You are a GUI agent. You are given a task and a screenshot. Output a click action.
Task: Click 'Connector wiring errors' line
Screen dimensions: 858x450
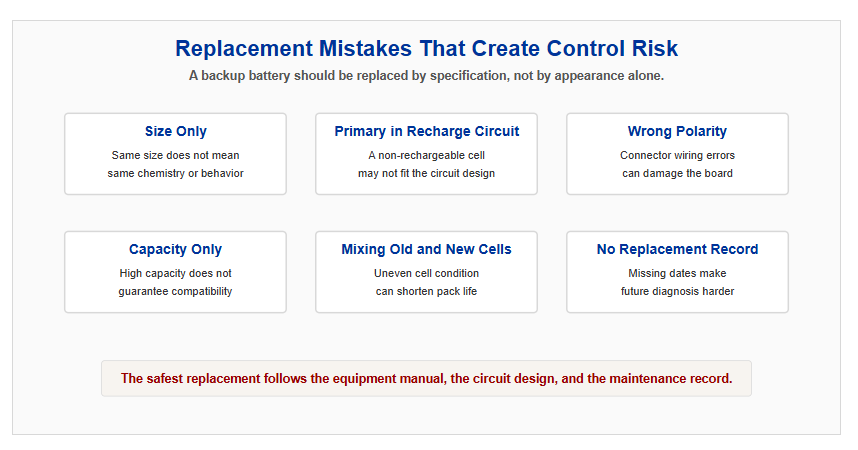click(677, 155)
